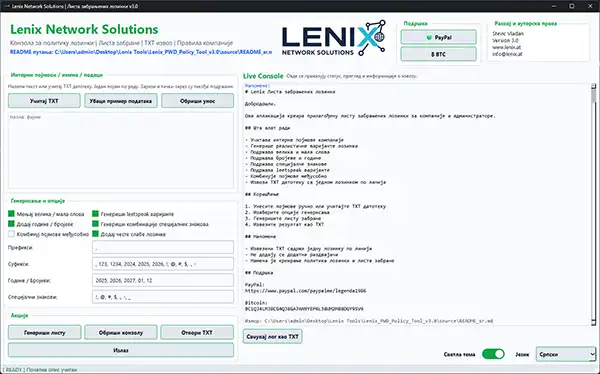Toggle Генериши leetspeak варијанте checkbox
The image size is (600, 374).
(x=95, y=214)
